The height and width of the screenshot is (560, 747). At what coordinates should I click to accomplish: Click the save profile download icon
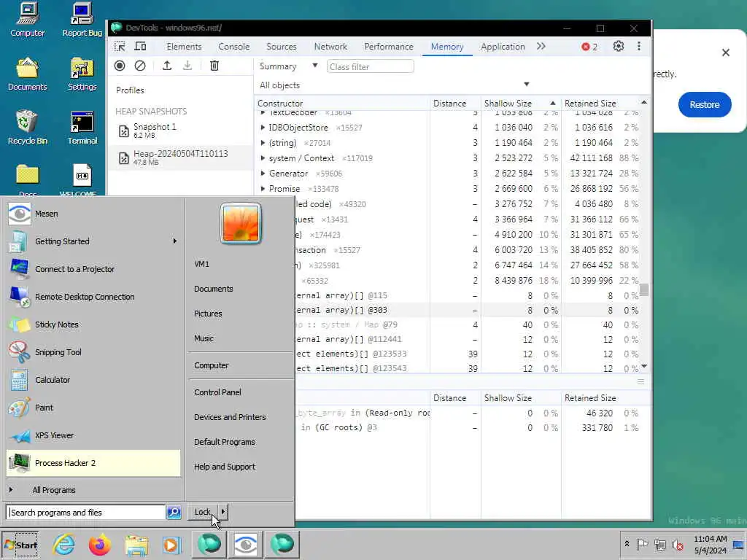(187, 66)
